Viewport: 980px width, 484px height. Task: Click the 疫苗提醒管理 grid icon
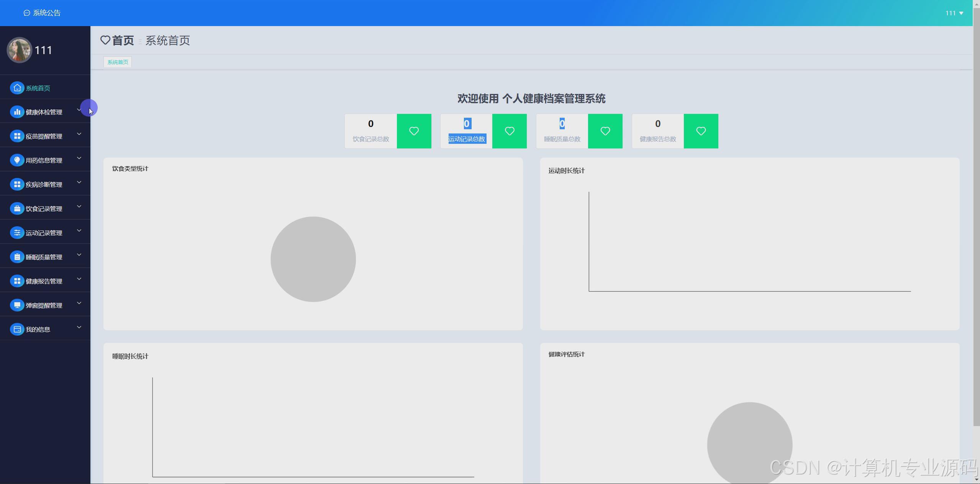[17, 136]
